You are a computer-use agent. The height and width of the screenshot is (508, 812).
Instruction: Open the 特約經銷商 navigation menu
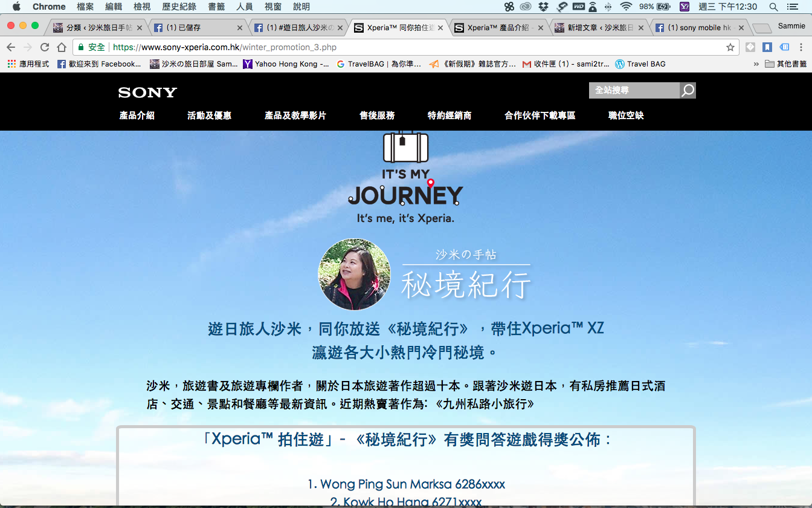point(449,116)
